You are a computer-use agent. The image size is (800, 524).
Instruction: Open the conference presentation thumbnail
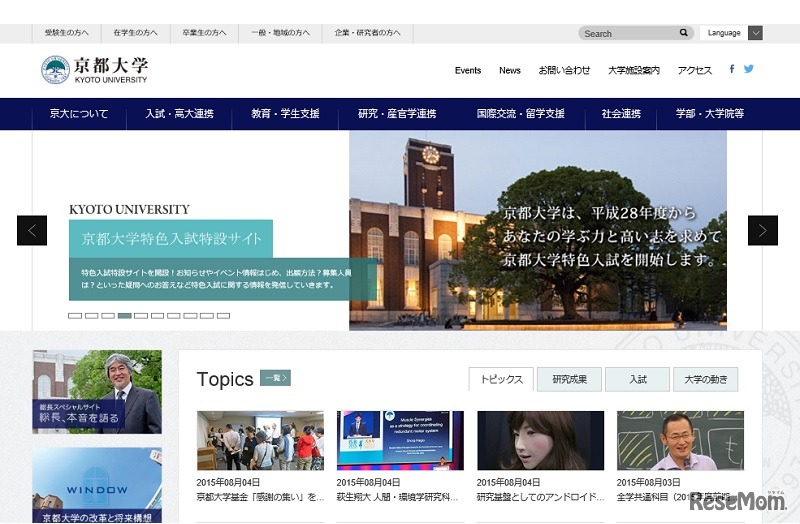point(400,440)
